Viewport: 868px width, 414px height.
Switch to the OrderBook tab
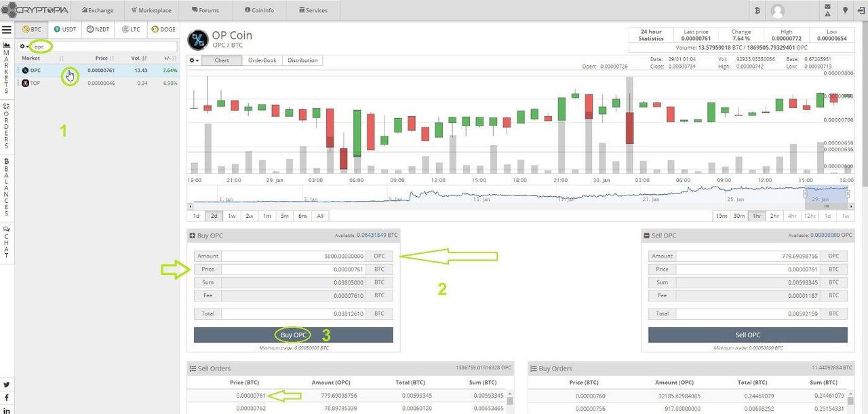pyautogui.click(x=262, y=60)
